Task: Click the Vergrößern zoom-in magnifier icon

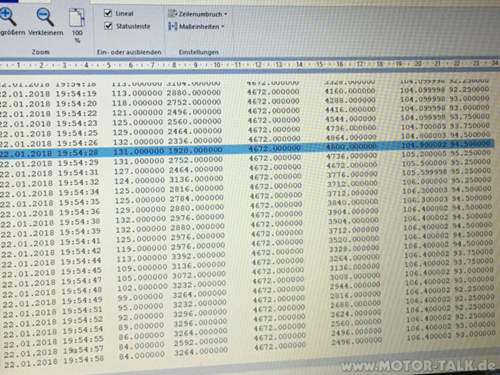Action: coord(7,17)
